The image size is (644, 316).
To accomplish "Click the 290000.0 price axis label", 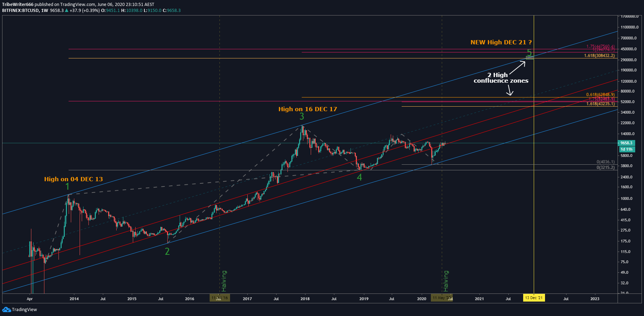I will tap(628, 60).
